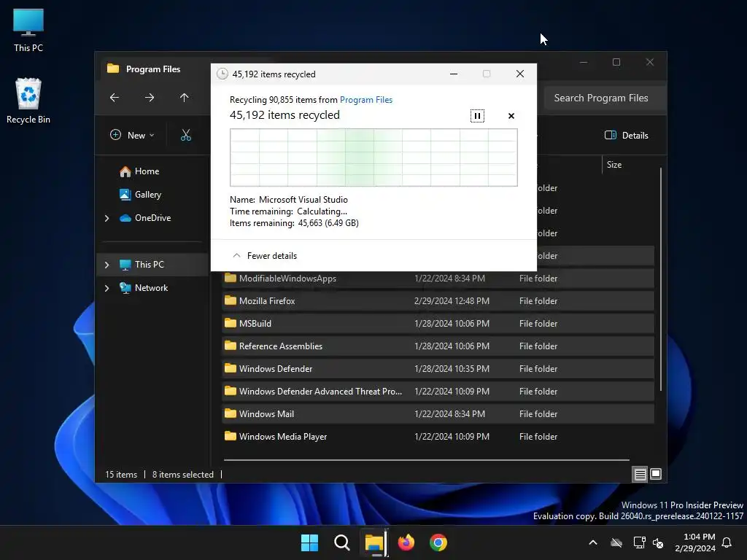Open taskbar Search
This screenshot has width=747, height=560.
click(x=341, y=542)
